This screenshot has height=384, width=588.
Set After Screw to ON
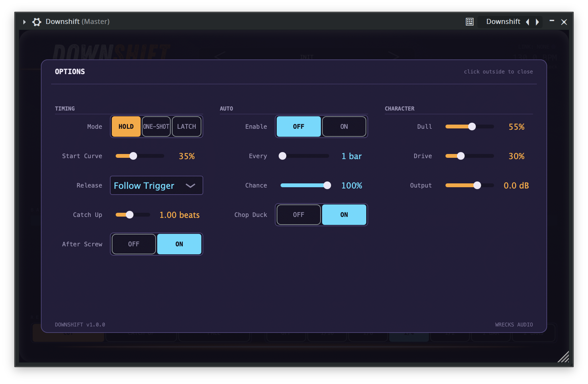179,244
